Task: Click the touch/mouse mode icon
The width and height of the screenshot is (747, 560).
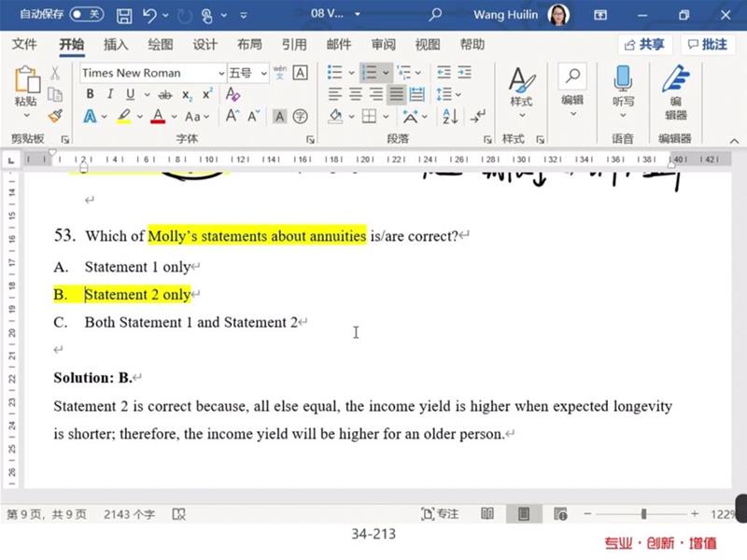Action: [206, 16]
